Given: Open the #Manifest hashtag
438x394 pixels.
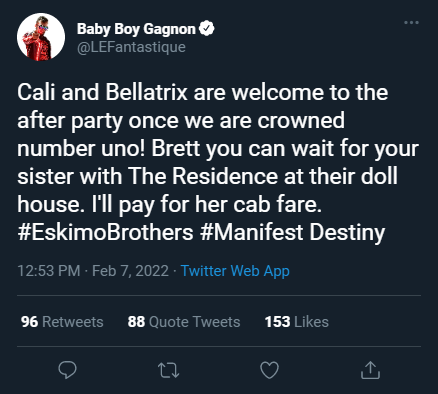Looking at the screenshot, I should click(x=252, y=232).
